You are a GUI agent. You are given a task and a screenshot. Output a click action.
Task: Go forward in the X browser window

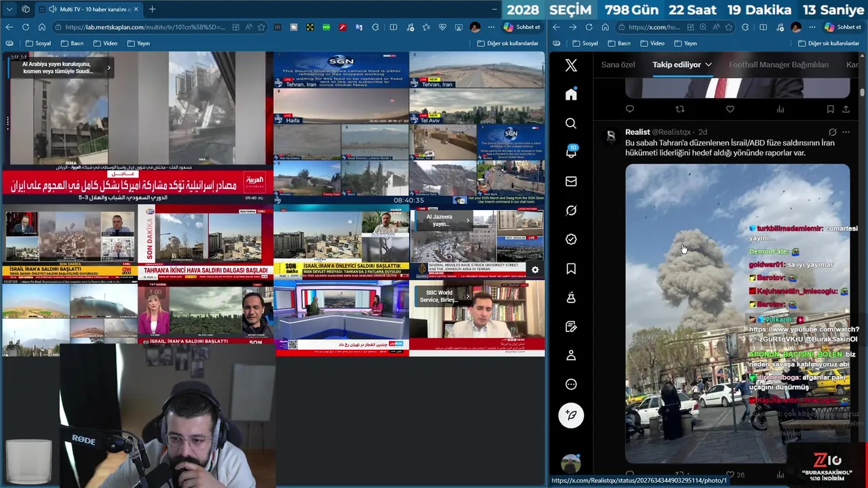[x=572, y=27]
